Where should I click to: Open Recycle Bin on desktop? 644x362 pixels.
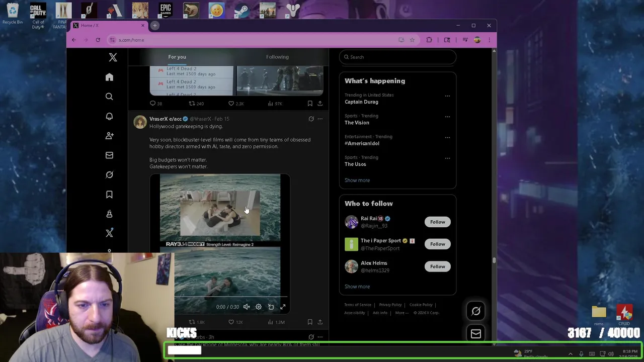click(x=13, y=14)
